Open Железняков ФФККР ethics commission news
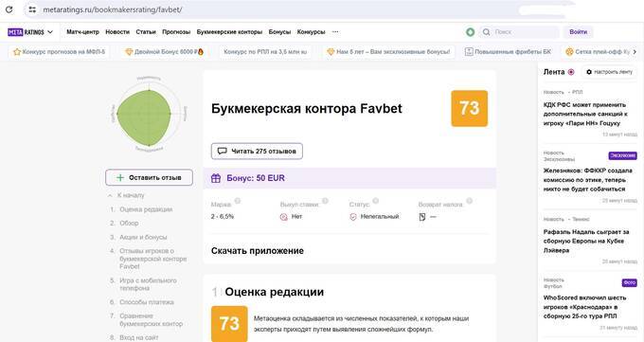Viewport: 644px width, 342px height. (x=588, y=180)
